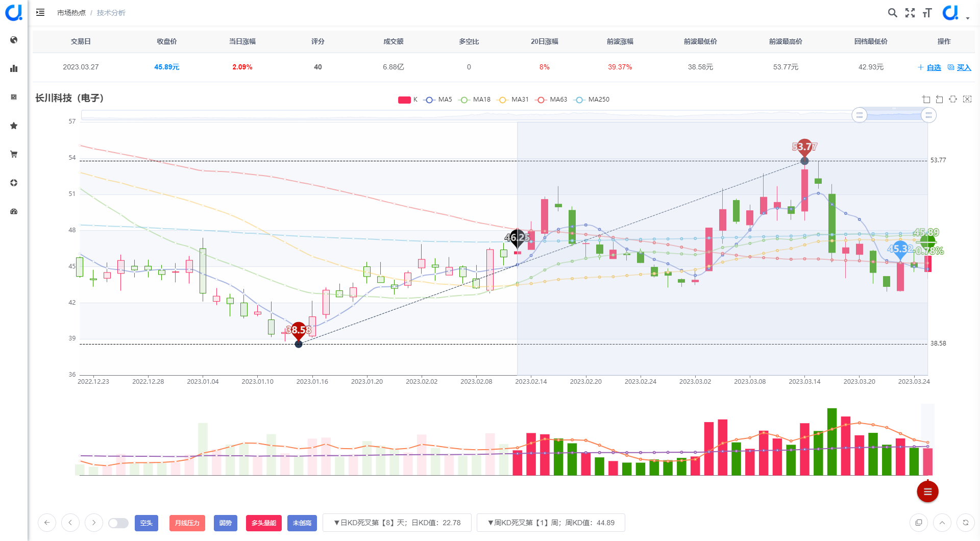This screenshot has height=541, width=980.
Task: Go to next stock with right chevron
Action: tap(94, 523)
